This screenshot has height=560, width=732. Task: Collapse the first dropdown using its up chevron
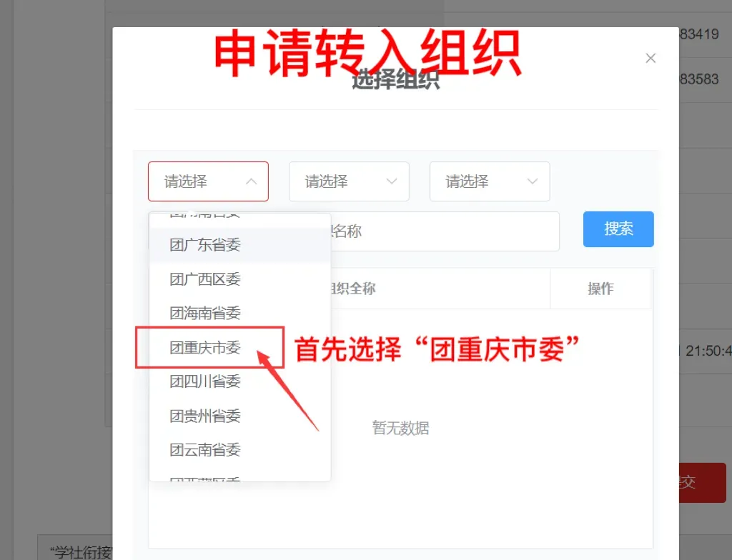pyautogui.click(x=251, y=181)
